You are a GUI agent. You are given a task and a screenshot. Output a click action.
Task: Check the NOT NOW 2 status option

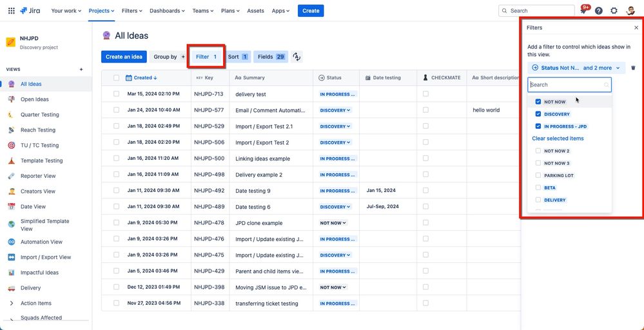538,151
